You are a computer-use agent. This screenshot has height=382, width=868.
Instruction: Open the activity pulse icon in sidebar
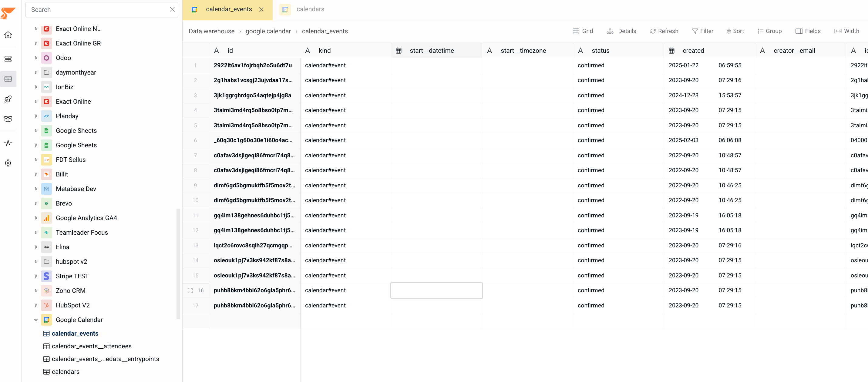(x=8, y=143)
